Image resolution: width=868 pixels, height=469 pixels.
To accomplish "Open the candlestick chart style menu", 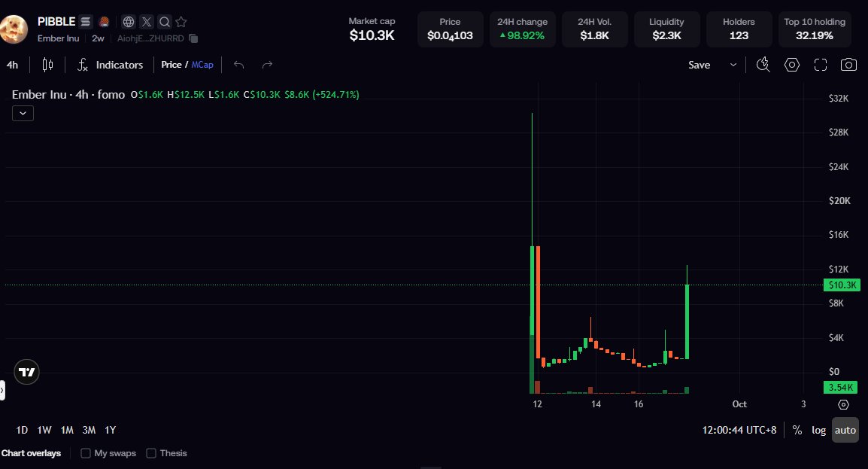I will (x=47, y=65).
